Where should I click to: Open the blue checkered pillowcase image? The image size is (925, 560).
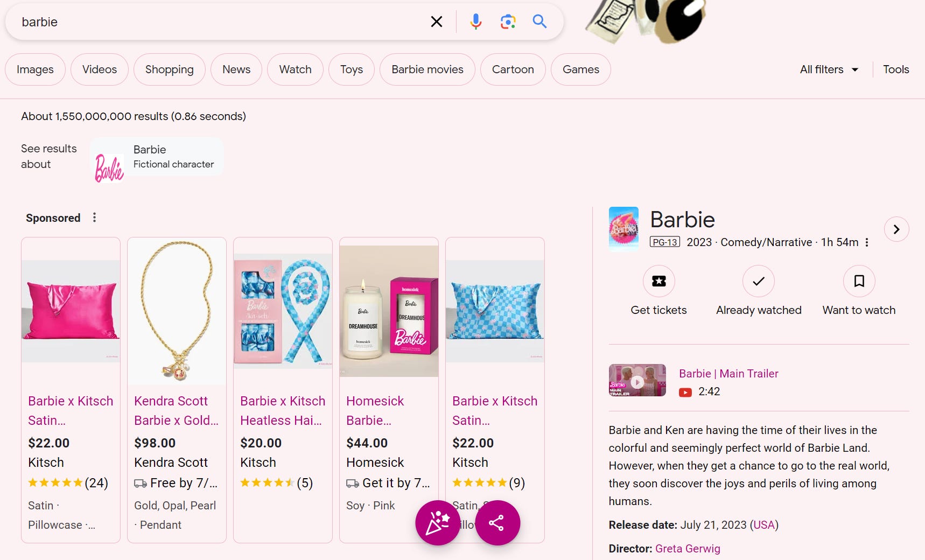click(x=495, y=311)
